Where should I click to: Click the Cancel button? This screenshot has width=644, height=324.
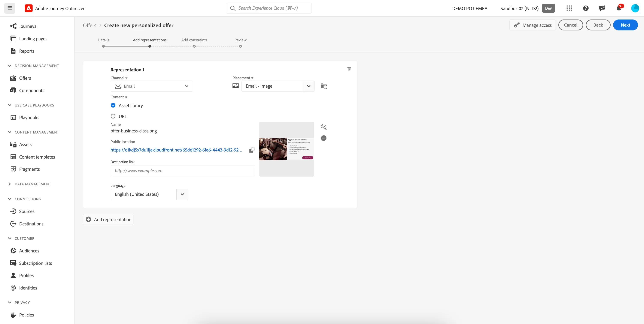(571, 25)
